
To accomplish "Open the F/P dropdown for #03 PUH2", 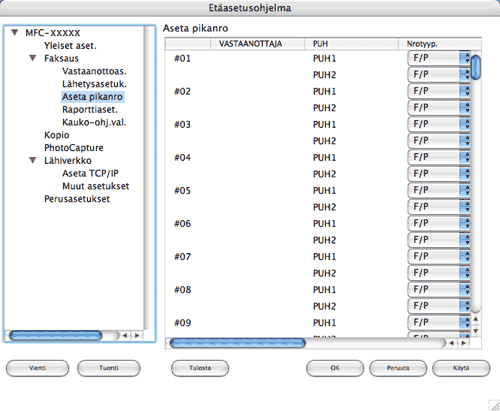I will [439, 141].
